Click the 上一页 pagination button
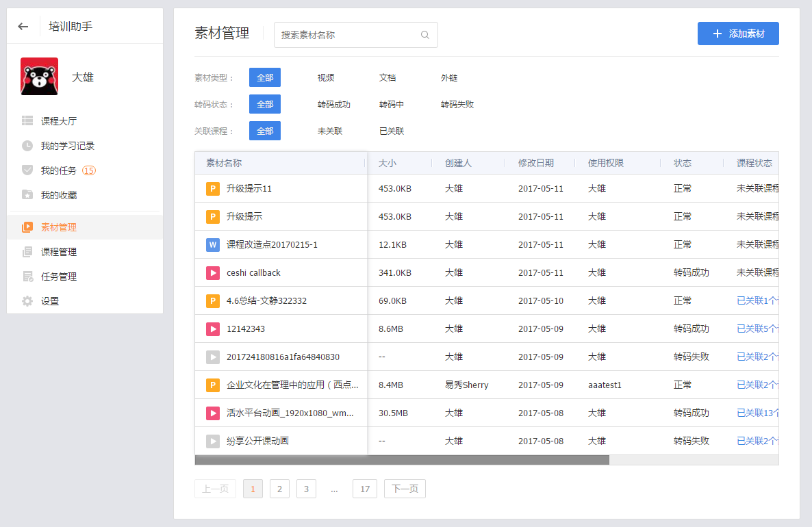Image resolution: width=812 pixels, height=527 pixels. 216,489
